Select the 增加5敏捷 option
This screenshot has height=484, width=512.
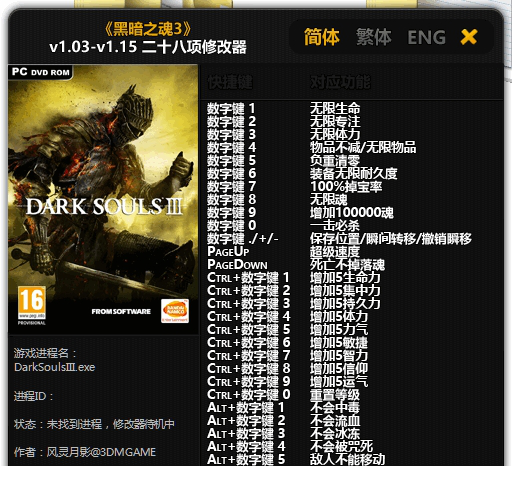339,342
